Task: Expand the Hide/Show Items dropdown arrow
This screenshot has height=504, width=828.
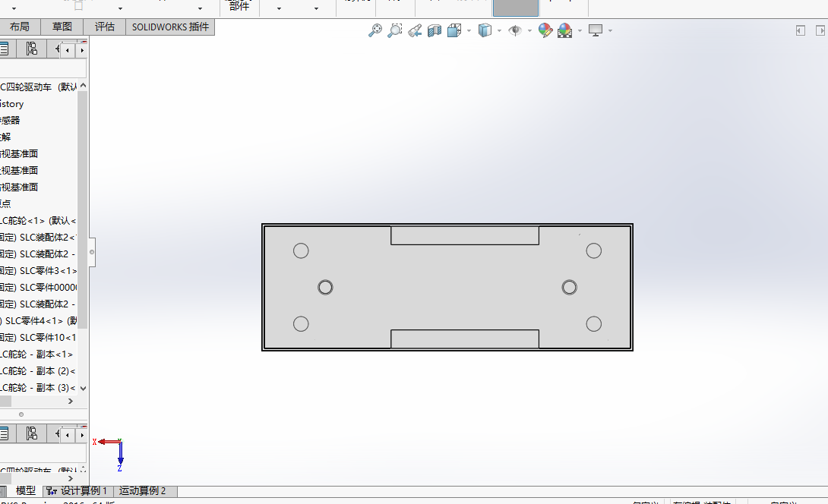Action: click(529, 30)
